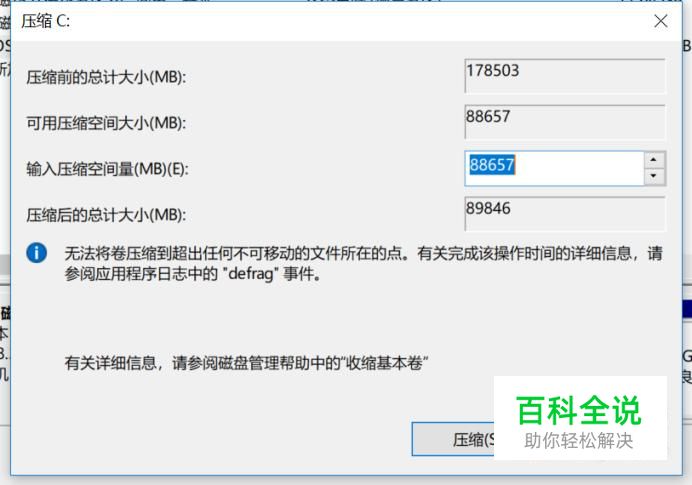The width and height of the screenshot is (692, 485).
Task: Click the shrink amount input showing 88657
Action: tap(554, 168)
